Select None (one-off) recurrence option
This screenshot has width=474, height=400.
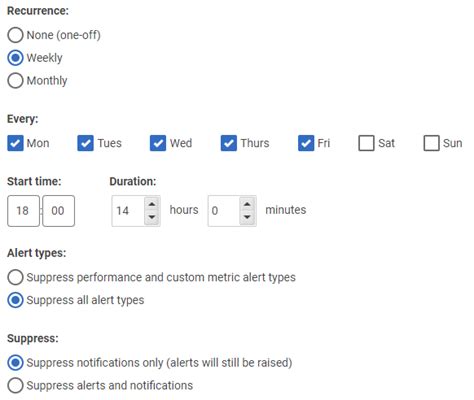coord(15,35)
